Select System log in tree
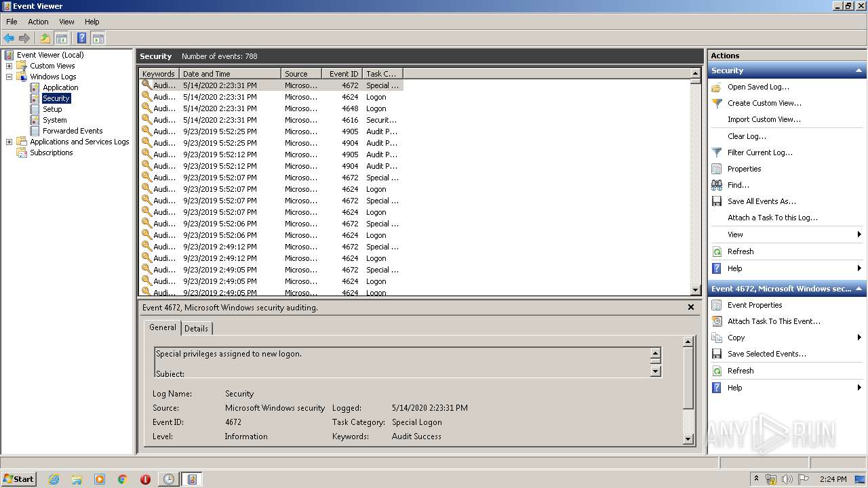The height and width of the screenshot is (488, 868). tap(54, 120)
